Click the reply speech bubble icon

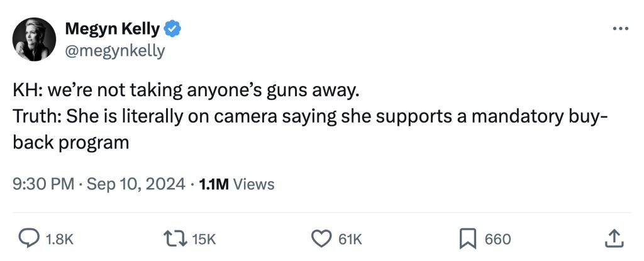[x=28, y=238]
